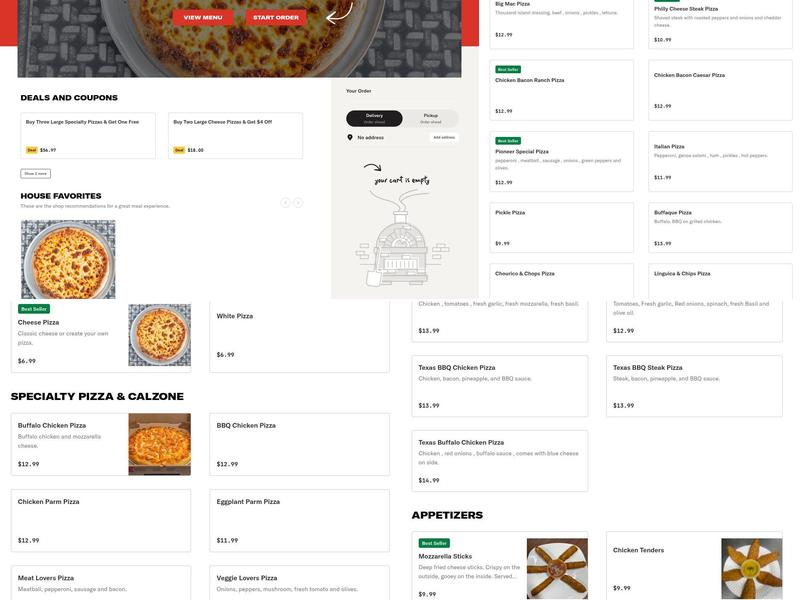The width and height of the screenshot is (800, 600).
Task: Click the Buffalo Chicken Pizza thumbnail
Action: tap(160, 443)
